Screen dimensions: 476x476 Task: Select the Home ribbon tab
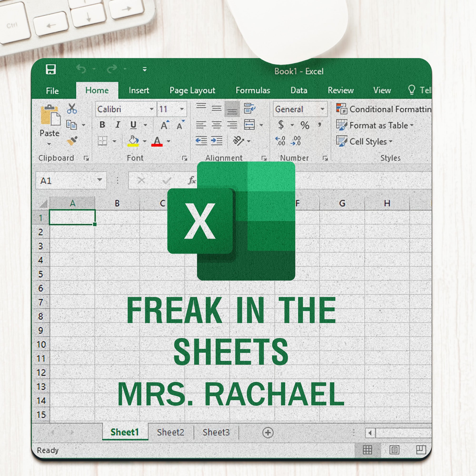tap(97, 90)
